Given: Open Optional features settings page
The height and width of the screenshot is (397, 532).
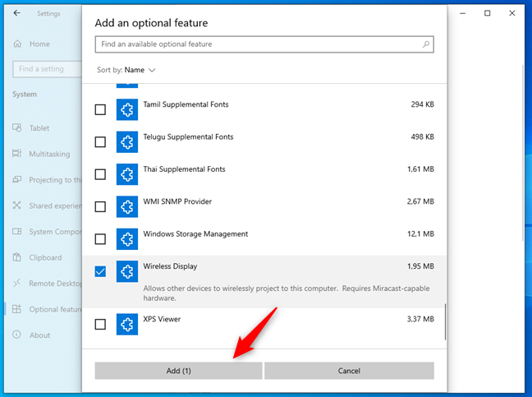Looking at the screenshot, I should (55, 309).
